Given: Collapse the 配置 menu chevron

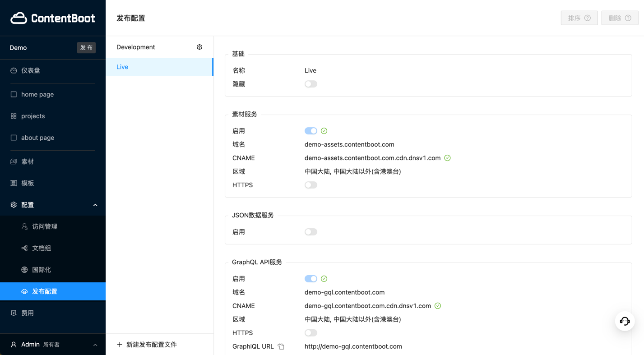Looking at the screenshot, I should coord(95,205).
